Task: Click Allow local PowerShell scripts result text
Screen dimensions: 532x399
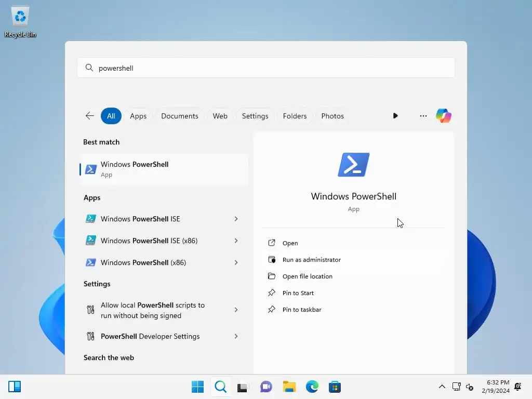Action: coord(153,310)
